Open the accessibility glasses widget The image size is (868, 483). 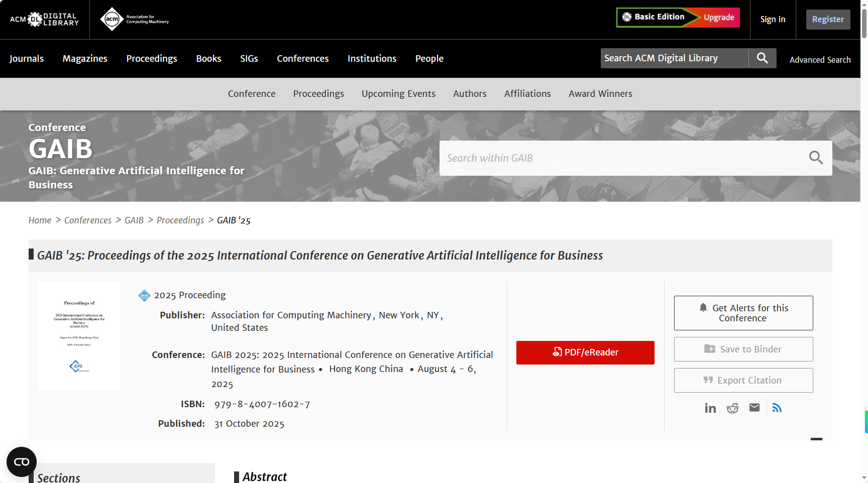coord(22,462)
